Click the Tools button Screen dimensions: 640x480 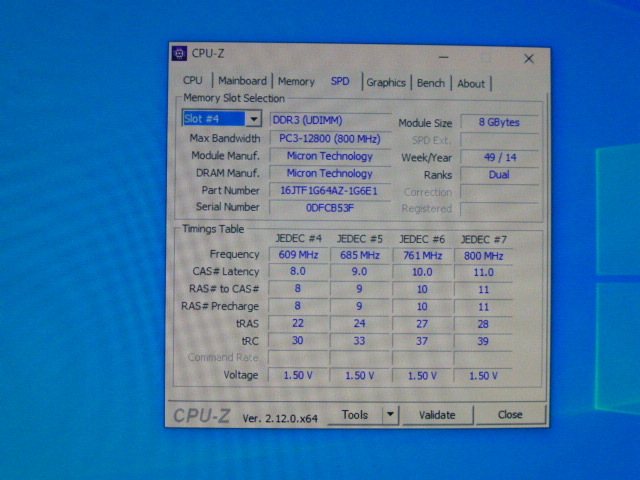[x=355, y=415]
